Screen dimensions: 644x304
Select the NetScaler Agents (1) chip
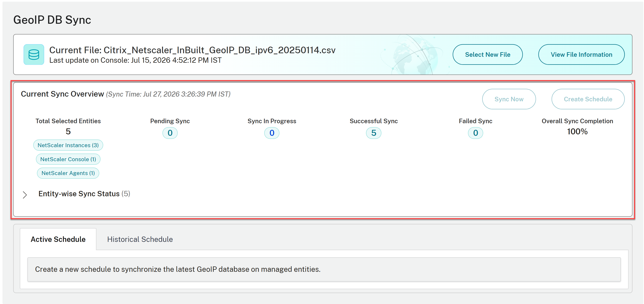(68, 173)
